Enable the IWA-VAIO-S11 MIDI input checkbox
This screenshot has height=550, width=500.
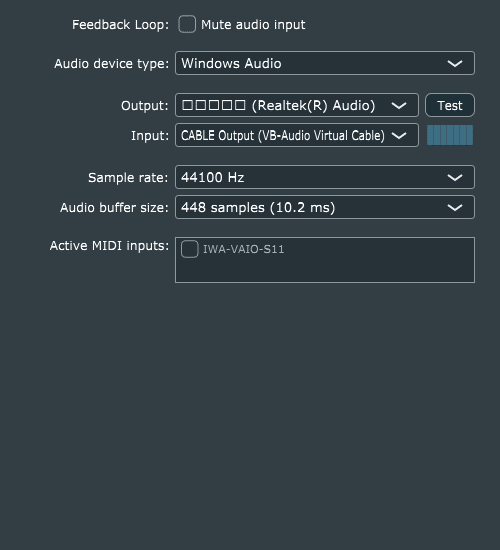pyautogui.click(x=190, y=249)
